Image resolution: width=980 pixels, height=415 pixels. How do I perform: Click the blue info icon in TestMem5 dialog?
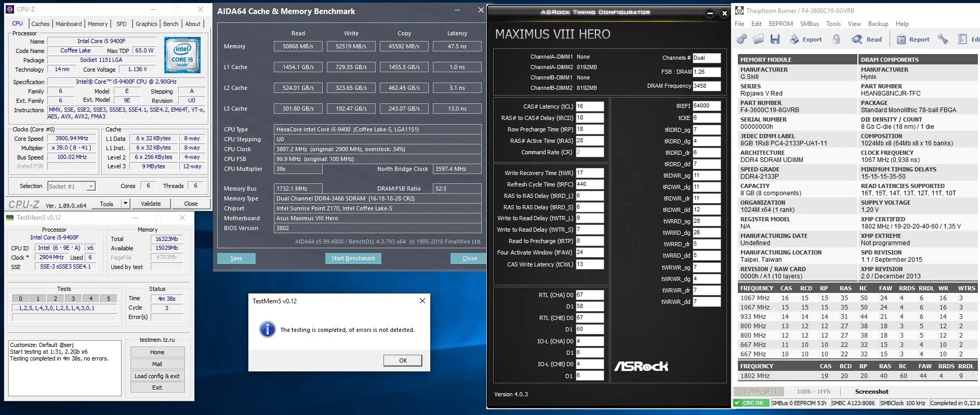click(x=267, y=329)
